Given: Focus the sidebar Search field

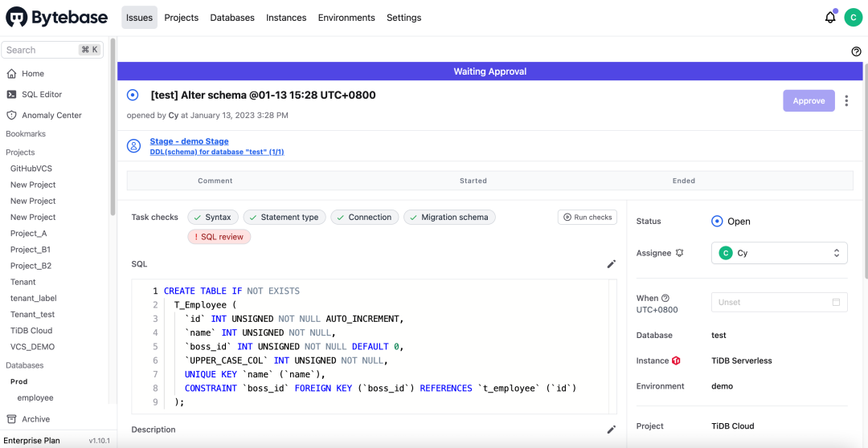Looking at the screenshot, I should pyautogui.click(x=52, y=50).
